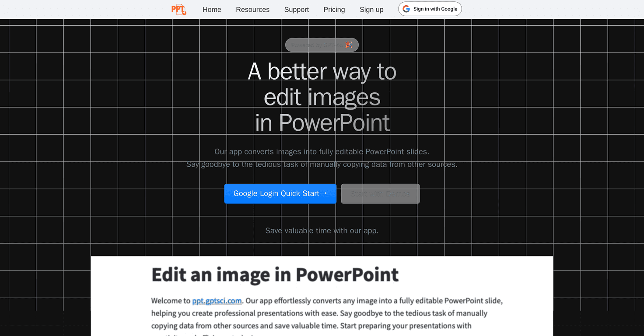Click the Edit an image in PowerPoint heading

(x=275, y=275)
